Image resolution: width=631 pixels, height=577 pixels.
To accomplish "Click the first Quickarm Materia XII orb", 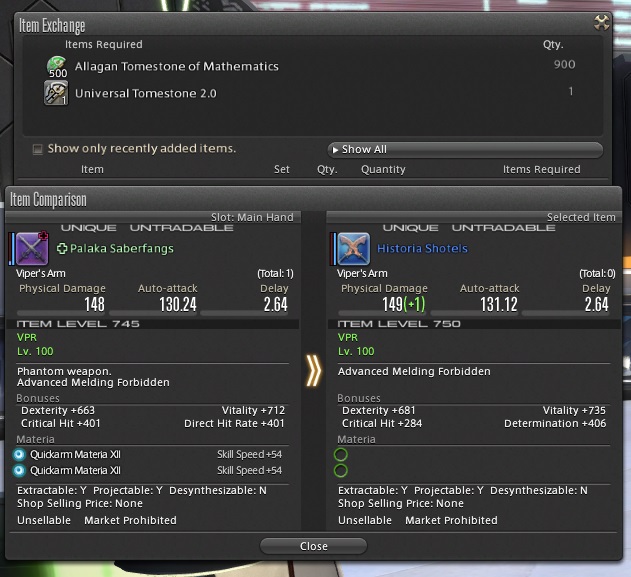I will pos(19,455).
